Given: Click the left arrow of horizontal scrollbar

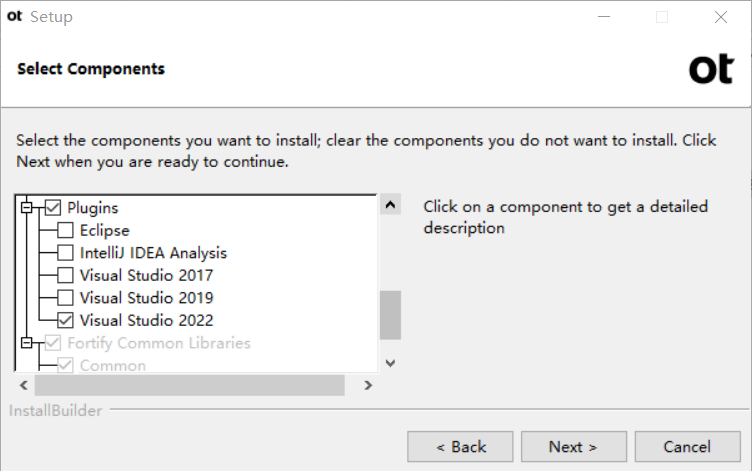Looking at the screenshot, I should tap(24, 385).
